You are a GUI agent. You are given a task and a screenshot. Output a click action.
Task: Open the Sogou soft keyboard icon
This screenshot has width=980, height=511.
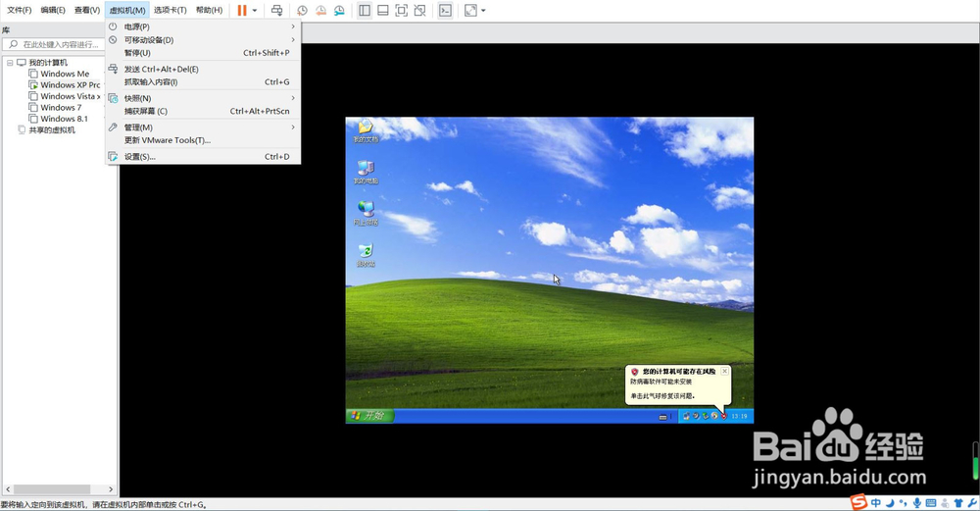click(931, 503)
